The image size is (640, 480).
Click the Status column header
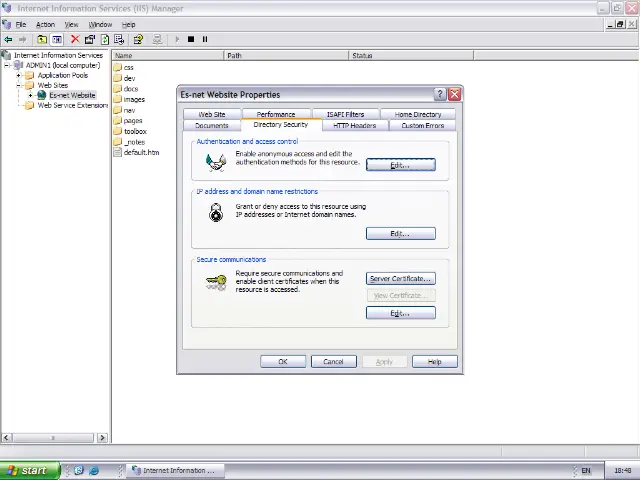[411, 56]
